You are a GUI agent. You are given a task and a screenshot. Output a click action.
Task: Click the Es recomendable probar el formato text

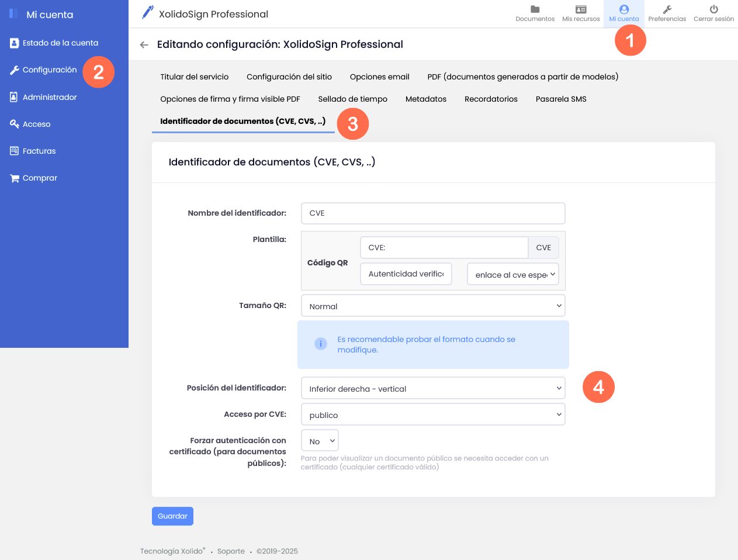427,344
